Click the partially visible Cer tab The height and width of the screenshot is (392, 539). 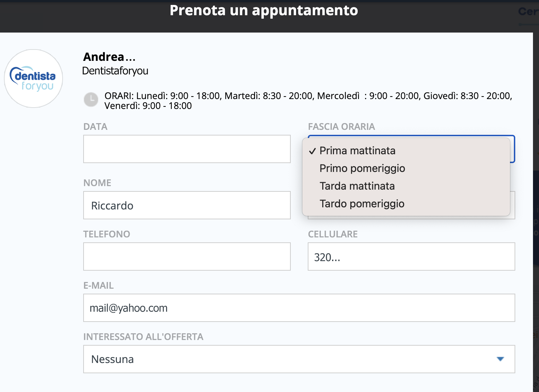pyautogui.click(x=528, y=12)
